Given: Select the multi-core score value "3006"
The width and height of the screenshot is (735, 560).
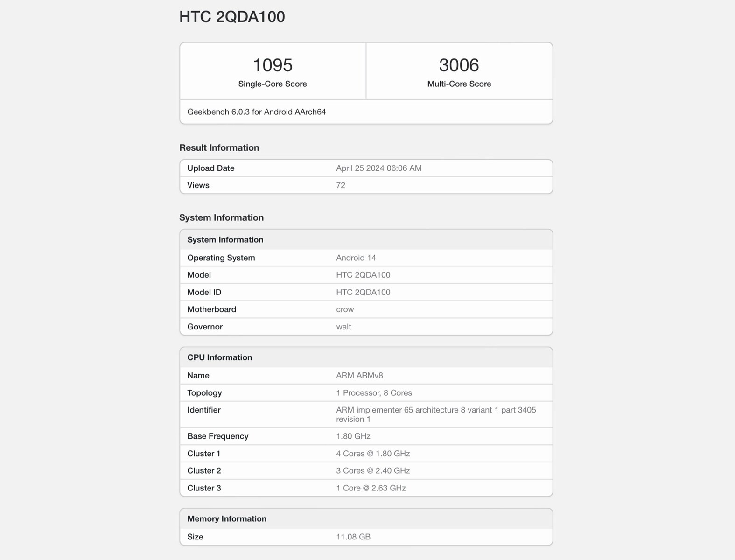Looking at the screenshot, I should click(x=459, y=65).
